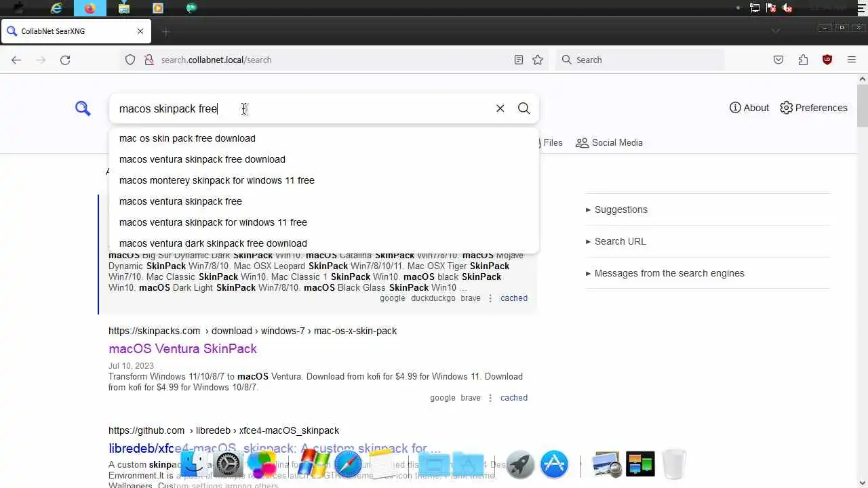Click 'Jul 10, 2023' result date text
868x488 pixels.
coord(131,366)
